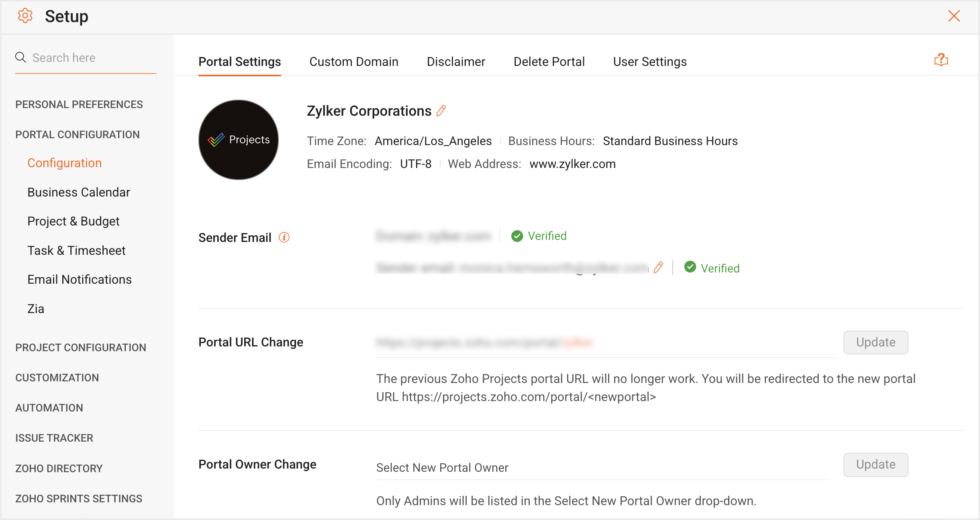Click the domain Verified check icon
Screen dimensions: 980x520
[517, 236]
